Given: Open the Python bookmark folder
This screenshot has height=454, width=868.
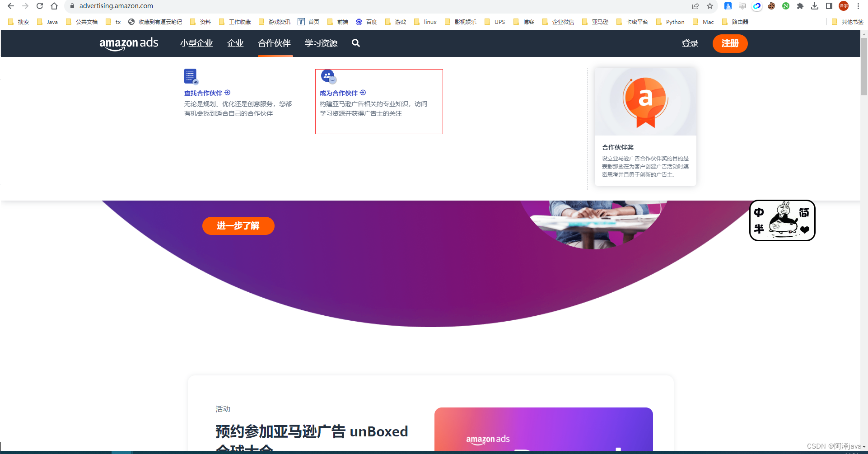Looking at the screenshot, I should coord(670,22).
